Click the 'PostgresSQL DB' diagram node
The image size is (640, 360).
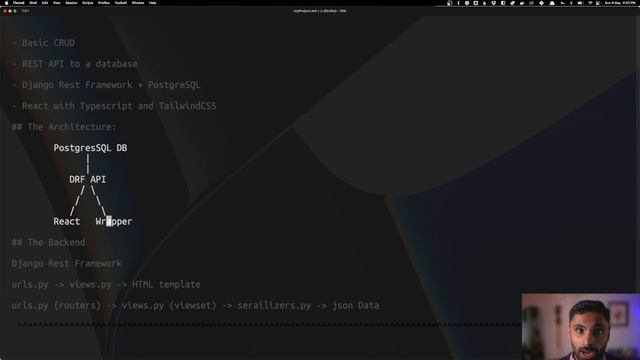(90, 148)
